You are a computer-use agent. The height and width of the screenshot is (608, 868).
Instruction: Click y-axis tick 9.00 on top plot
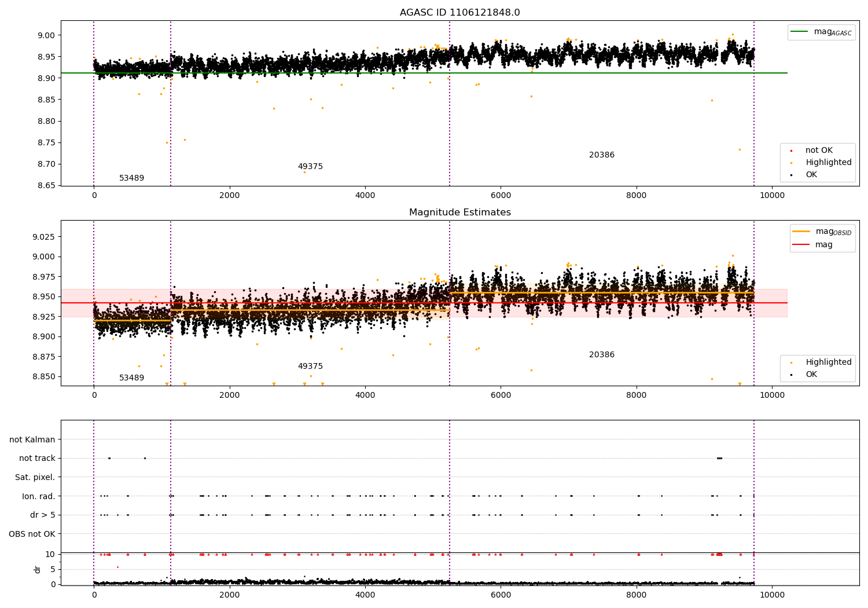46,35
